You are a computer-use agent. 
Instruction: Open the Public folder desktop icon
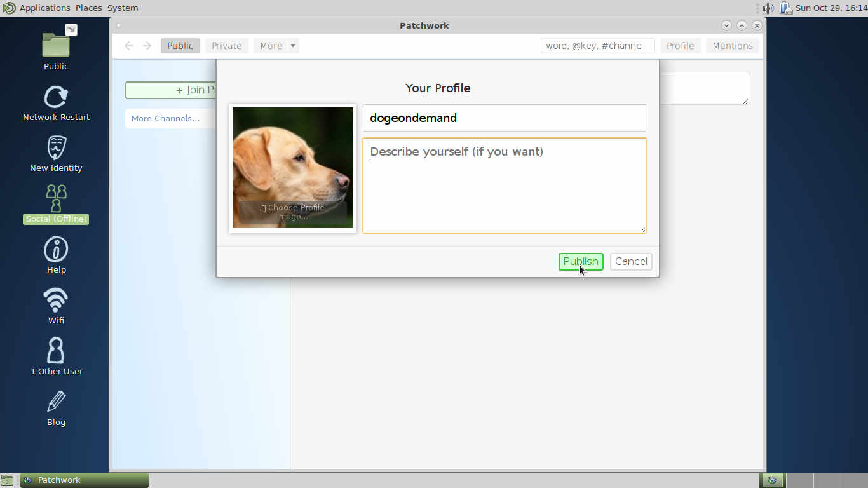point(56,44)
